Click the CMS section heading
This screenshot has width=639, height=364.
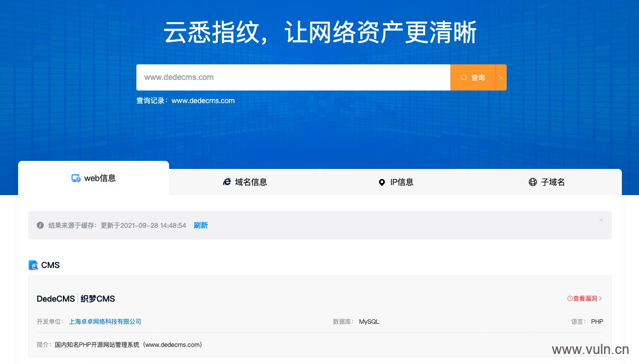coord(50,265)
